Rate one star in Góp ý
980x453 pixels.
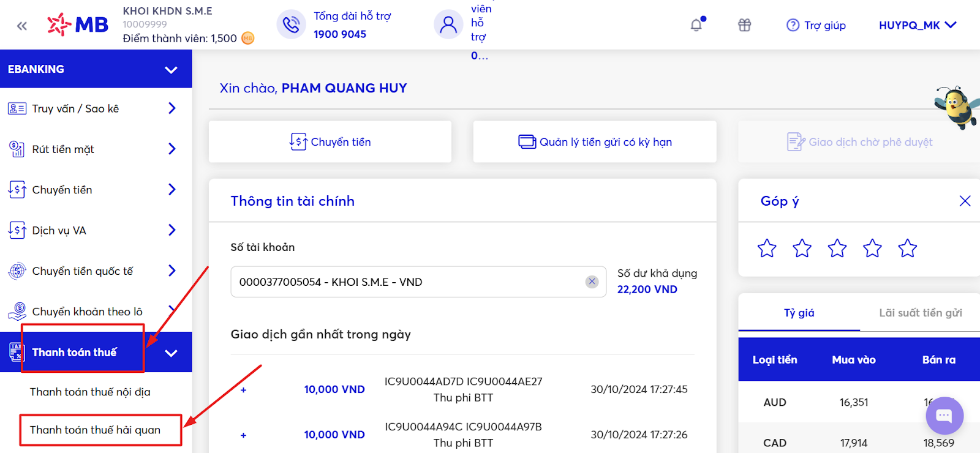(767, 248)
